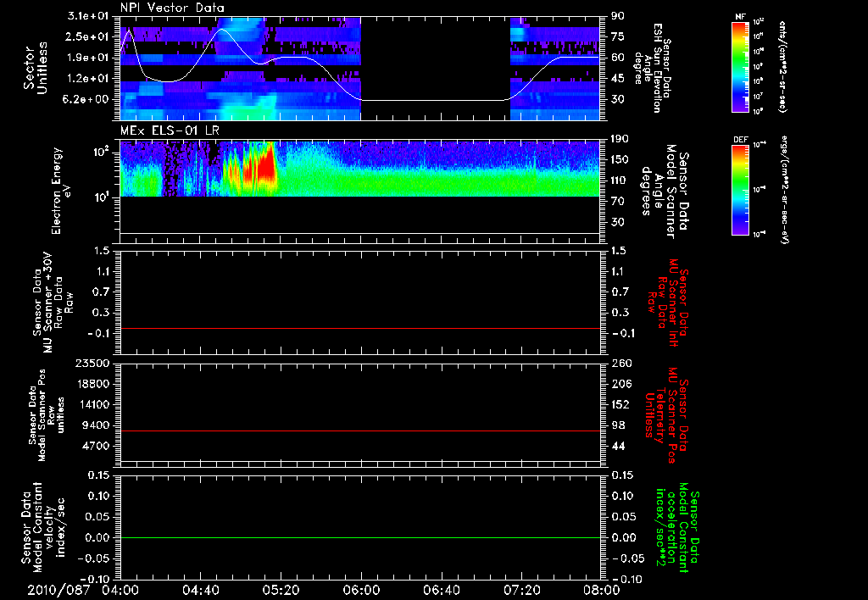Image resolution: width=868 pixels, height=600 pixels.
Task: Click the '1.2e+01' sector tick label
Action: pos(87,79)
